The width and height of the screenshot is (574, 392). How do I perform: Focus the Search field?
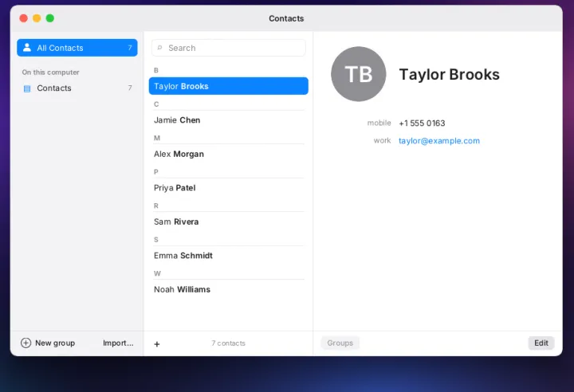[x=229, y=48]
